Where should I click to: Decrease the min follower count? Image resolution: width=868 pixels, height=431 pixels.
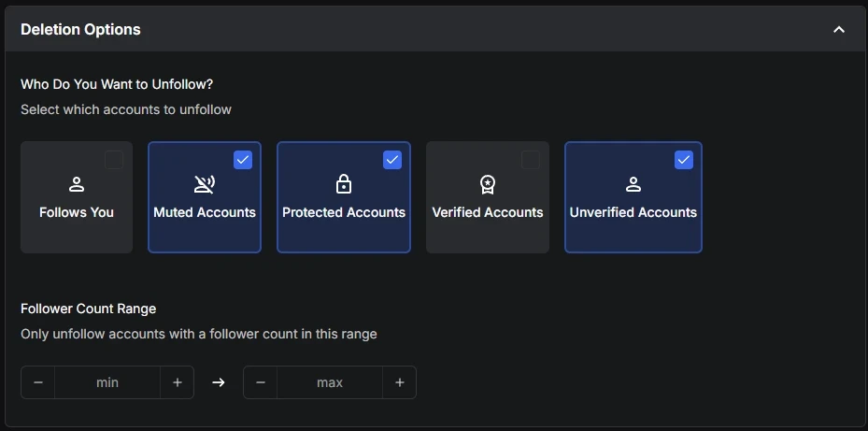point(38,382)
